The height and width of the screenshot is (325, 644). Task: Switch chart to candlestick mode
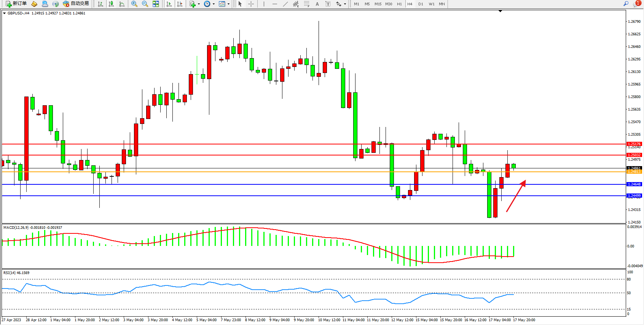[111, 4]
